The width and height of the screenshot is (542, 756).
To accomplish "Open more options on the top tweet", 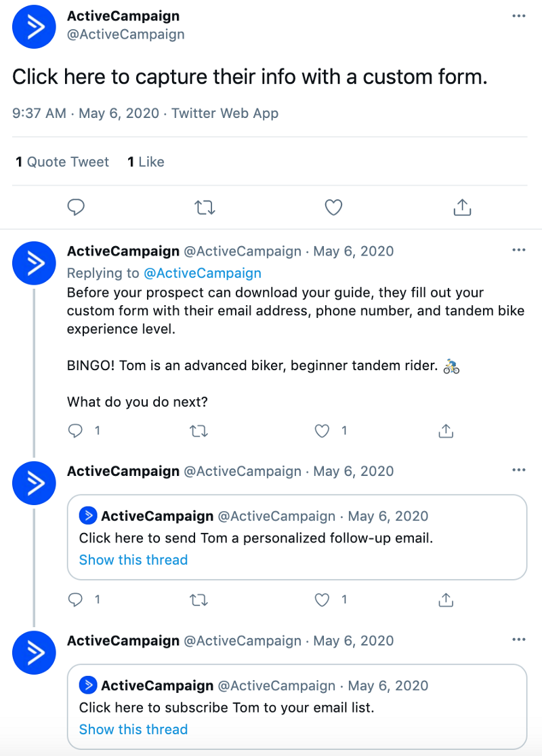I will pos(518,15).
